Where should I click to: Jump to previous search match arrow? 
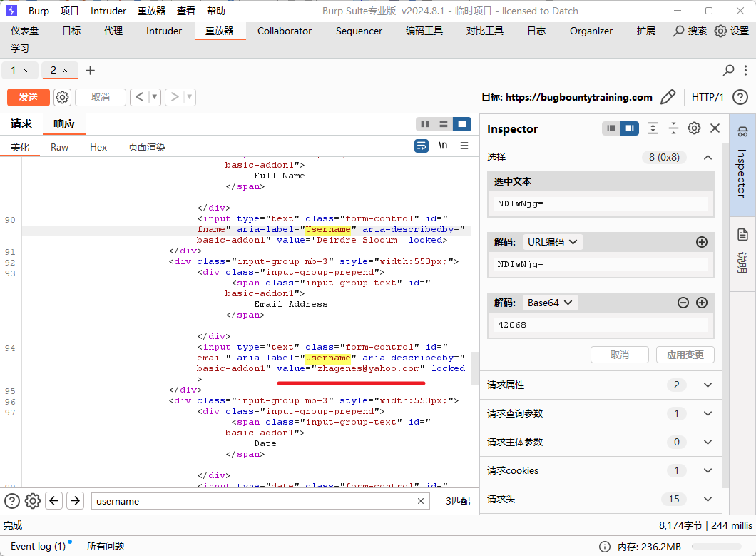[54, 501]
